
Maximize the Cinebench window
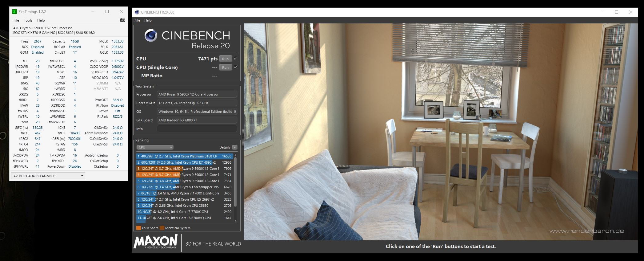pos(617,12)
